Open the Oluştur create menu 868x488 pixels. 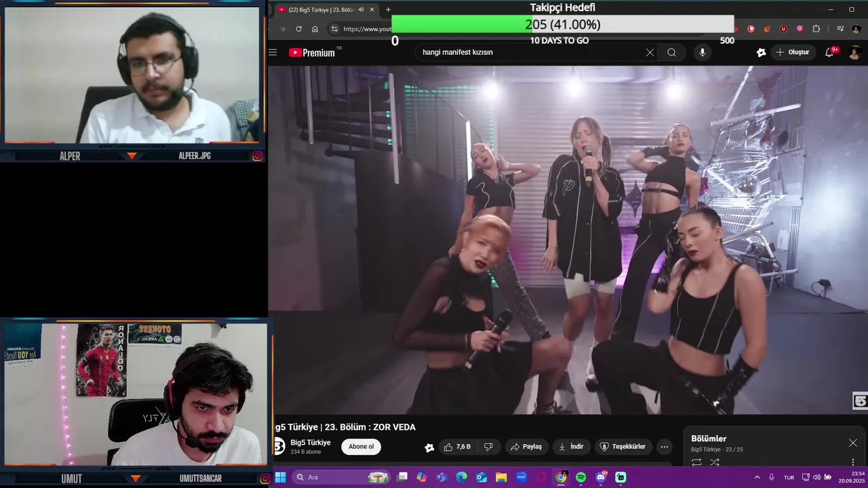tap(793, 52)
